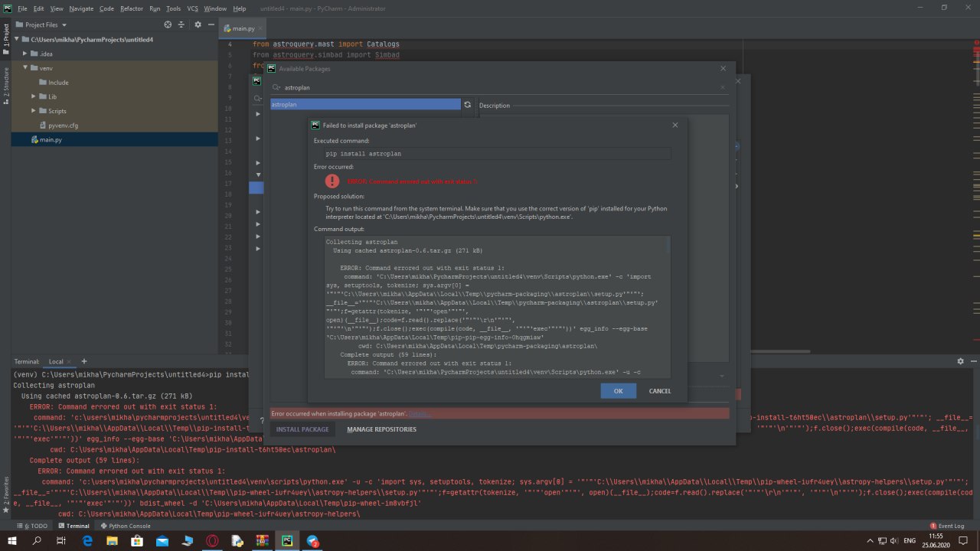
Task: Reload the available packages list
Action: click(468, 104)
